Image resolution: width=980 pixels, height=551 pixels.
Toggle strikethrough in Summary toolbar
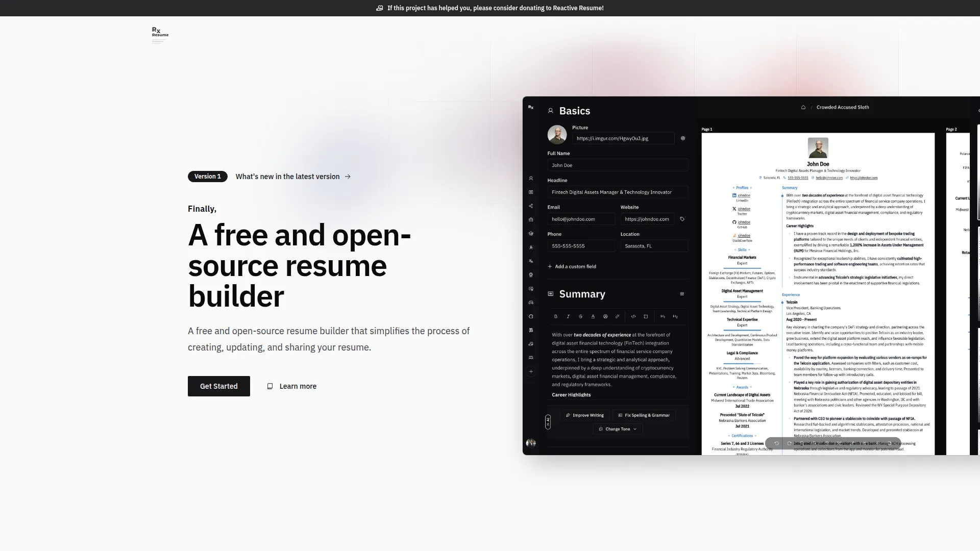coord(580,316)
